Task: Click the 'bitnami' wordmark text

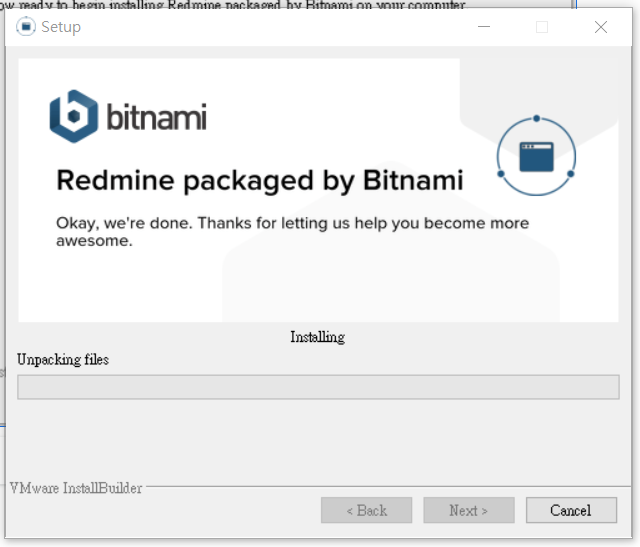Action: pyautogui.click(x=156, y=117)
